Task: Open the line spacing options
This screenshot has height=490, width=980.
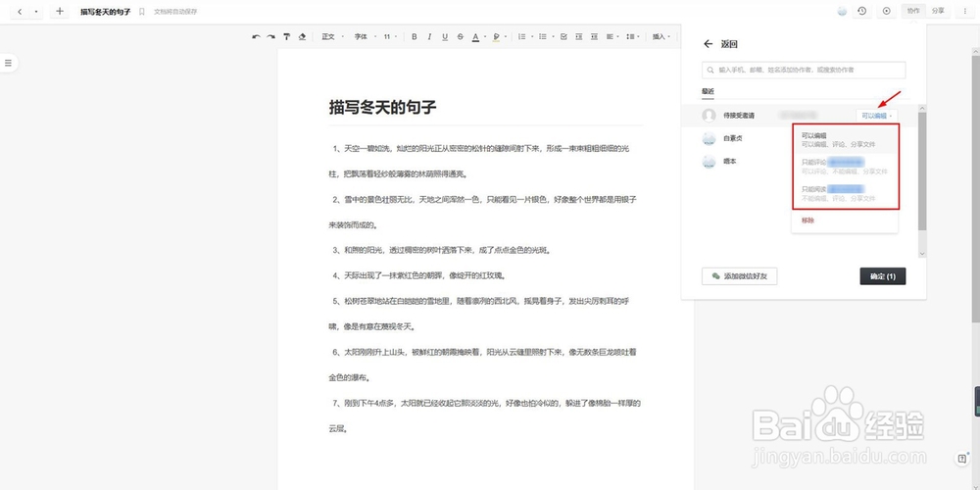Action: tap(632, 37)
